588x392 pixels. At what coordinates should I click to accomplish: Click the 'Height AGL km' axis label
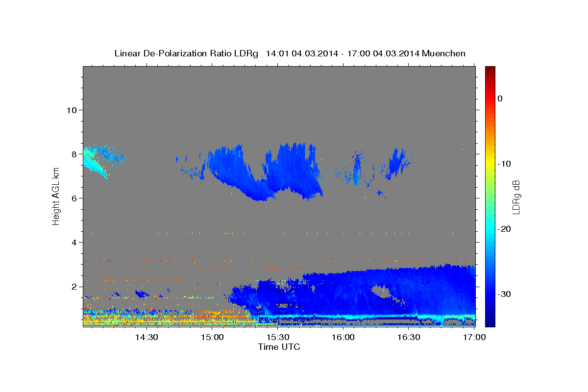click(x=56, y=196)
